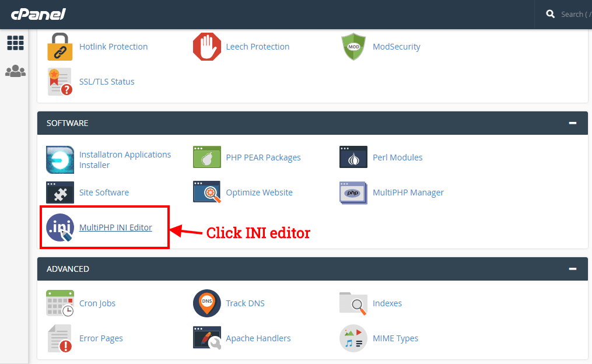Open the Cron Jobs link
The width and height of the screenshot is (592, 364).
97,303
